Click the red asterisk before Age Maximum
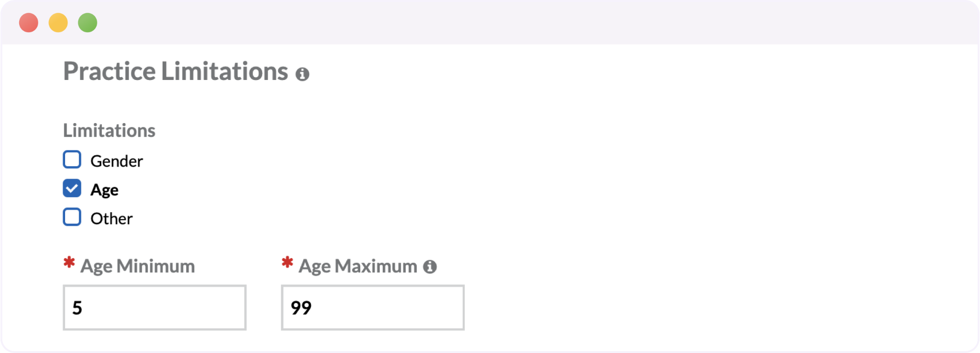Image resolution: width=980 pixels, height=353 pixels. 287,262
